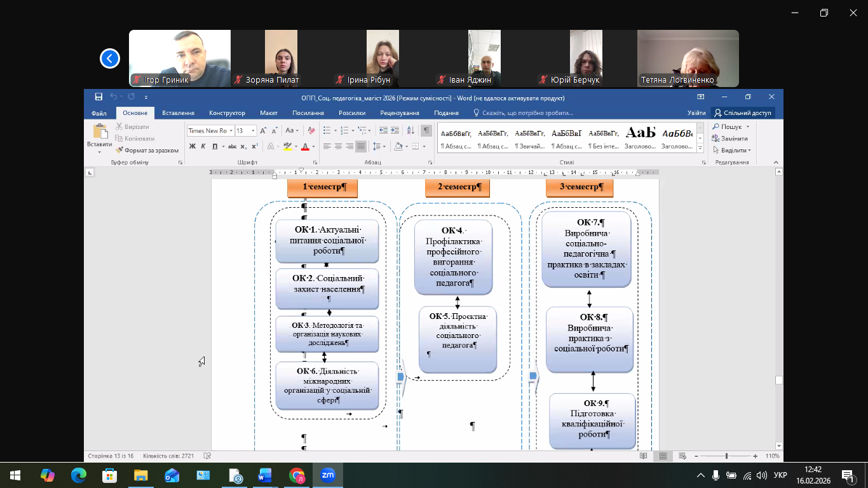Image resolution: width=868 pixels, height=488 pixels.
Task: Clear all formatting with the eraser icon
Action: pyautogui.click(x=311, y=130)
